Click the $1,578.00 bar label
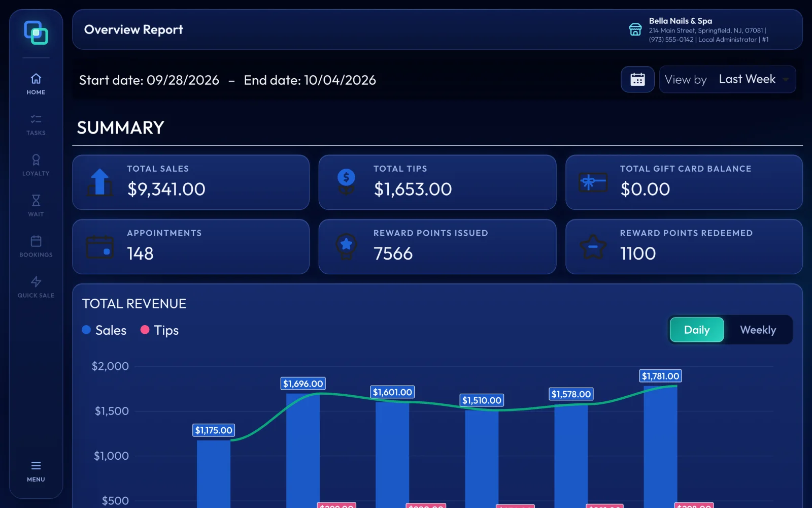This screenshot has width=812, height=508. click(571, 394)
